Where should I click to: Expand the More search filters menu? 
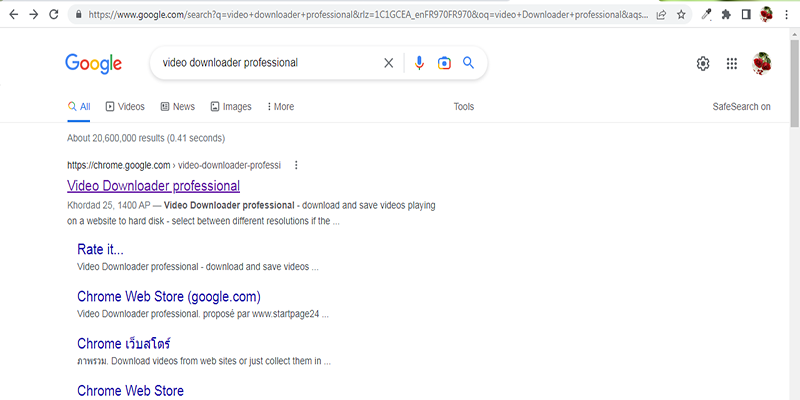(x=281, y=107)
